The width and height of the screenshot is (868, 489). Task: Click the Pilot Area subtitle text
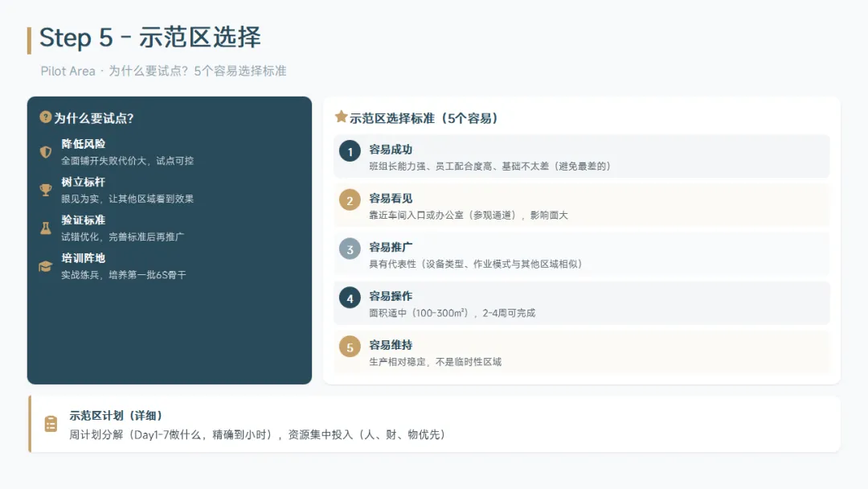tap(163, 71)
